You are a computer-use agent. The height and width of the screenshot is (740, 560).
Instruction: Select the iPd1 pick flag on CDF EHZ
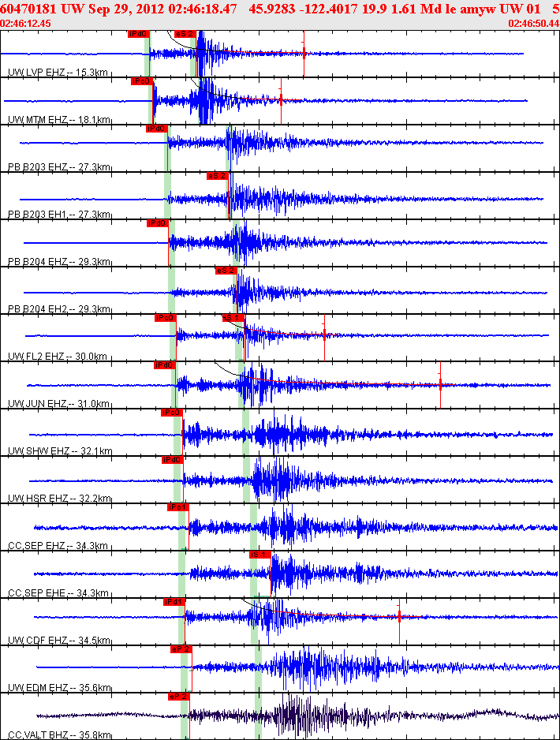tap(174, 602)
